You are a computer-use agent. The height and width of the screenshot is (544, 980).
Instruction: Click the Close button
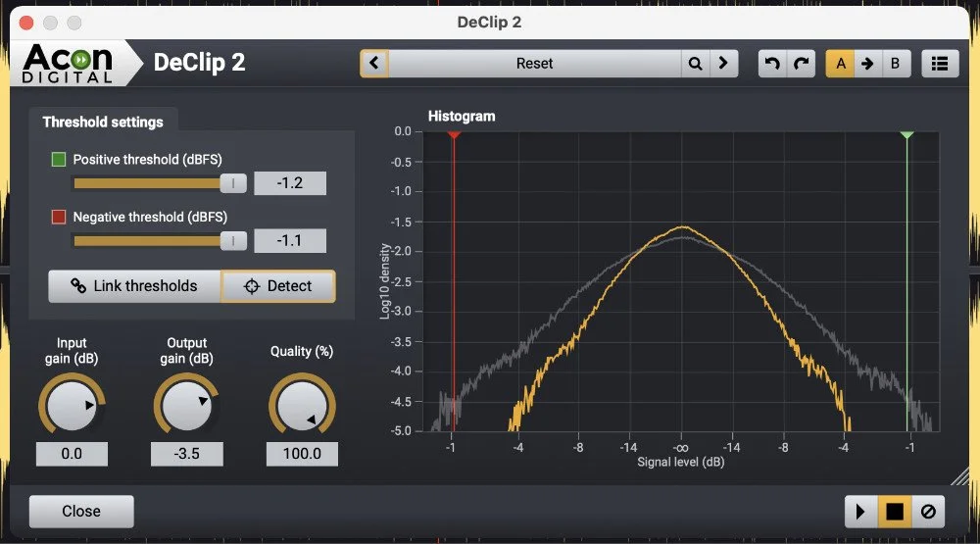(81, 512)
